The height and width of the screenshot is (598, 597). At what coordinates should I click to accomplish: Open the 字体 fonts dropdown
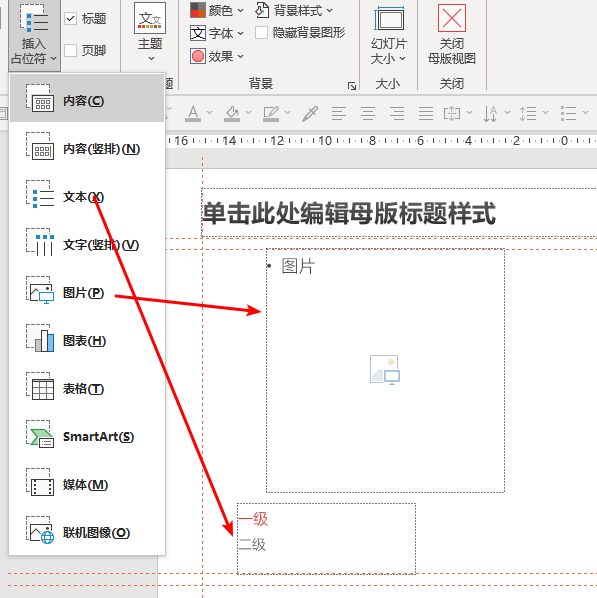[217, 33]
